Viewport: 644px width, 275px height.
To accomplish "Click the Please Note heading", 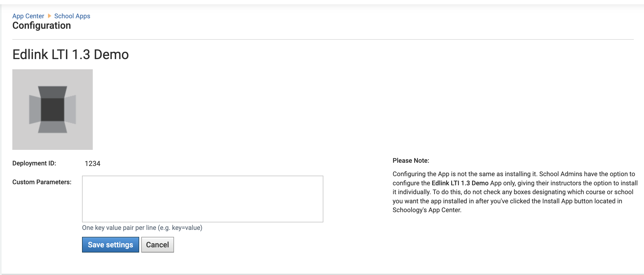I will click(x=411, y=160).
